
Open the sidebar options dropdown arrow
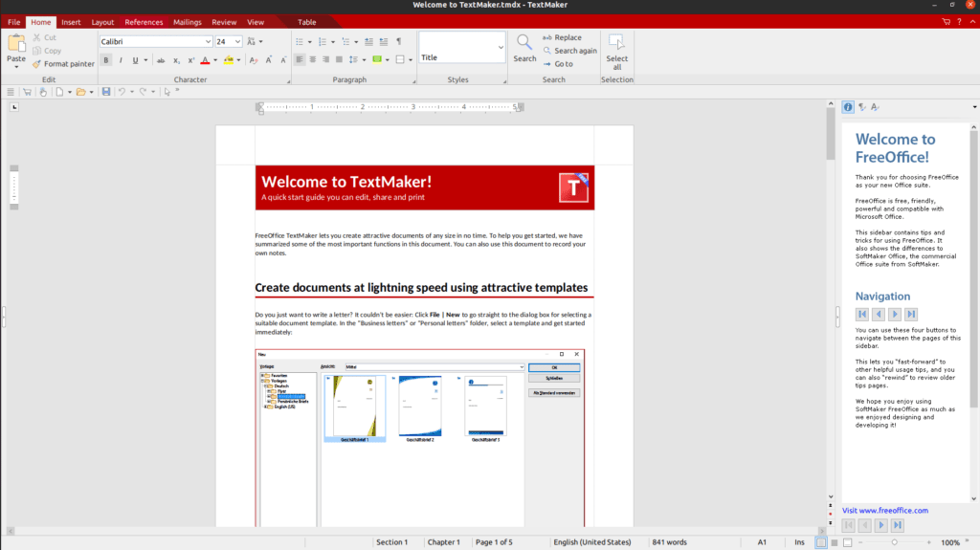974,107
